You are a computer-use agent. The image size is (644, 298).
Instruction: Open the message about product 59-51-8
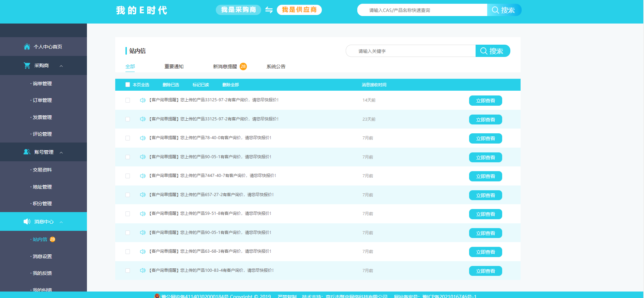click(x=210, y=213)
